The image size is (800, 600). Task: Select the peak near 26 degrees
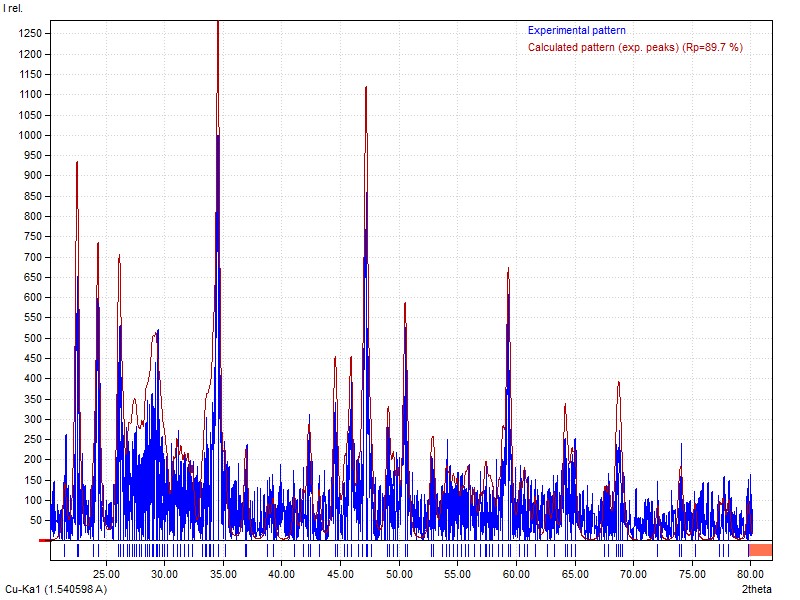(x=119, y=258)
